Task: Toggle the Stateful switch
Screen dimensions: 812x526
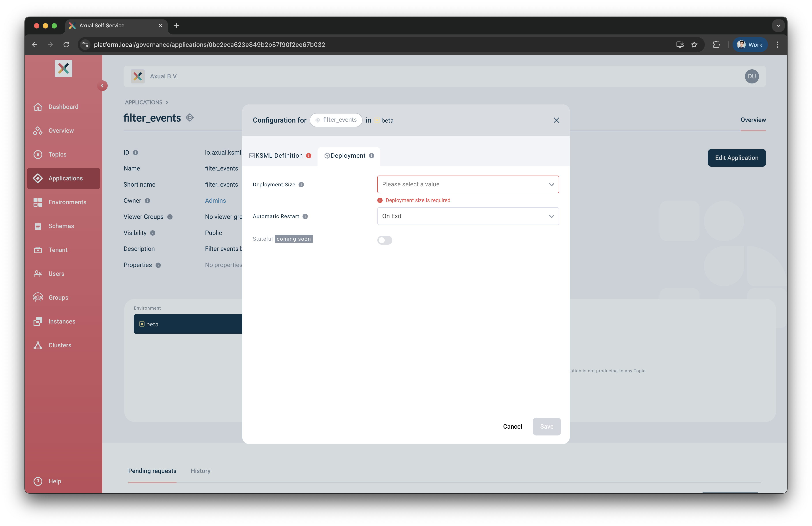Action: (385, 240)
